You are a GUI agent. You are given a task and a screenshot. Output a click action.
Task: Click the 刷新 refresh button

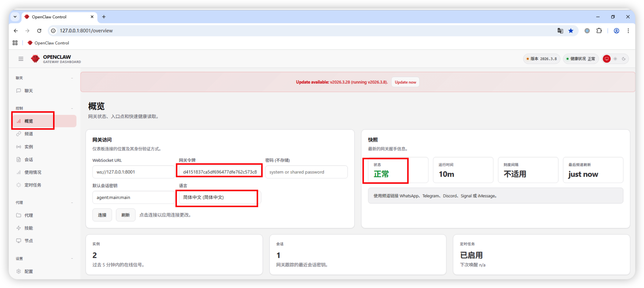click(125, 215)
